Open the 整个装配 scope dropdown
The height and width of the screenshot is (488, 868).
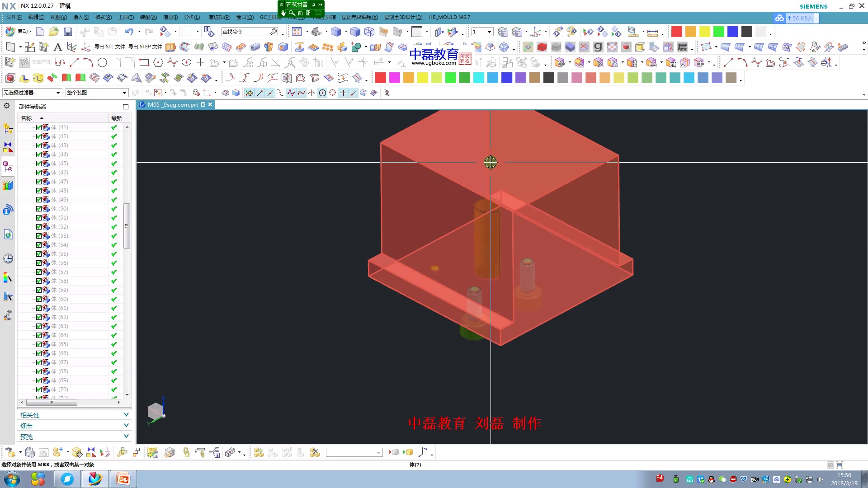pyautogui.click(x=97, y=93)
